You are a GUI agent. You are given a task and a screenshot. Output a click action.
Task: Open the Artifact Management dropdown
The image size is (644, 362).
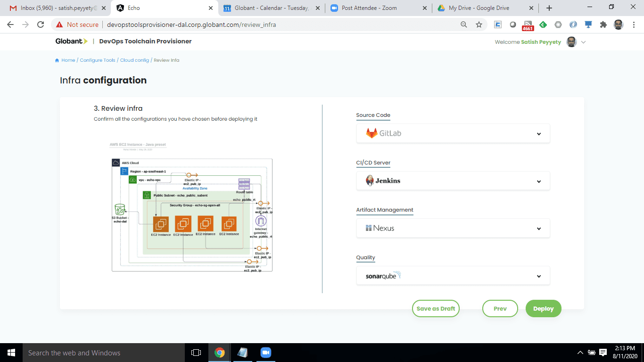click(x=538, y=228)
